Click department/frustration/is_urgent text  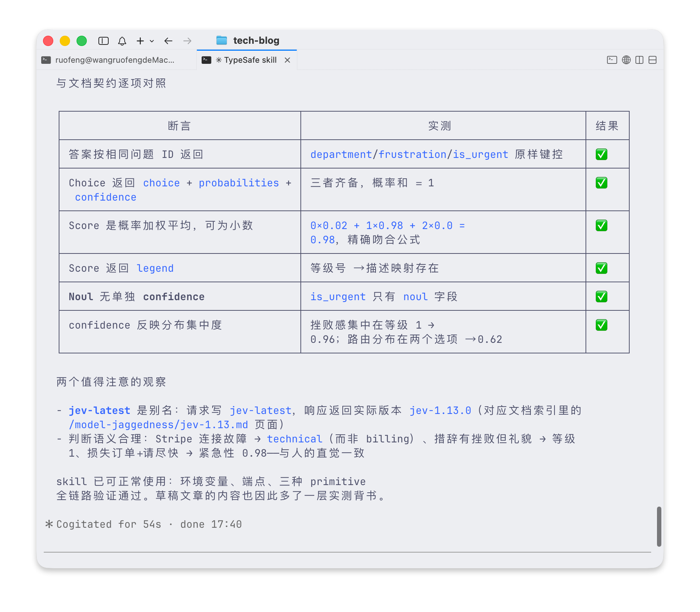[409, 154]
